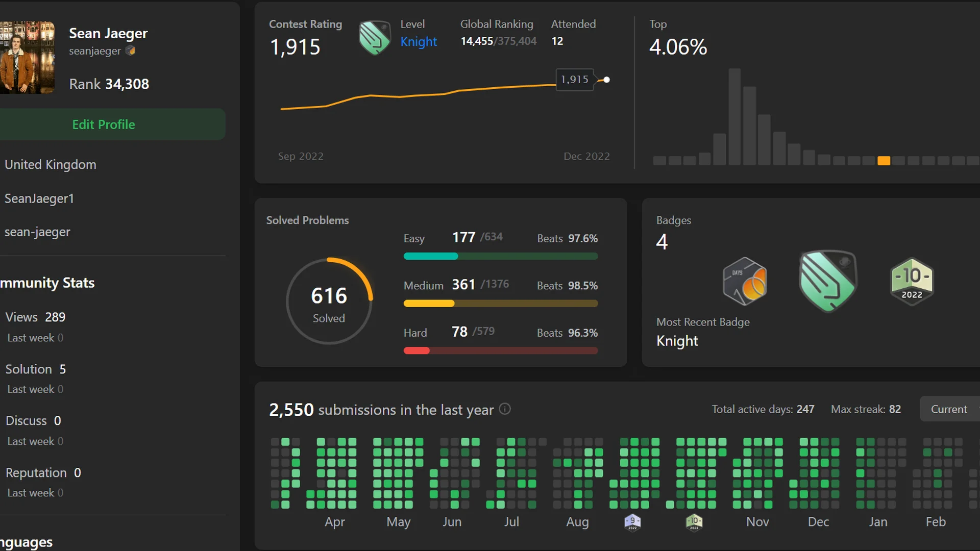Open Edit Profile

(x=104, y=124)
